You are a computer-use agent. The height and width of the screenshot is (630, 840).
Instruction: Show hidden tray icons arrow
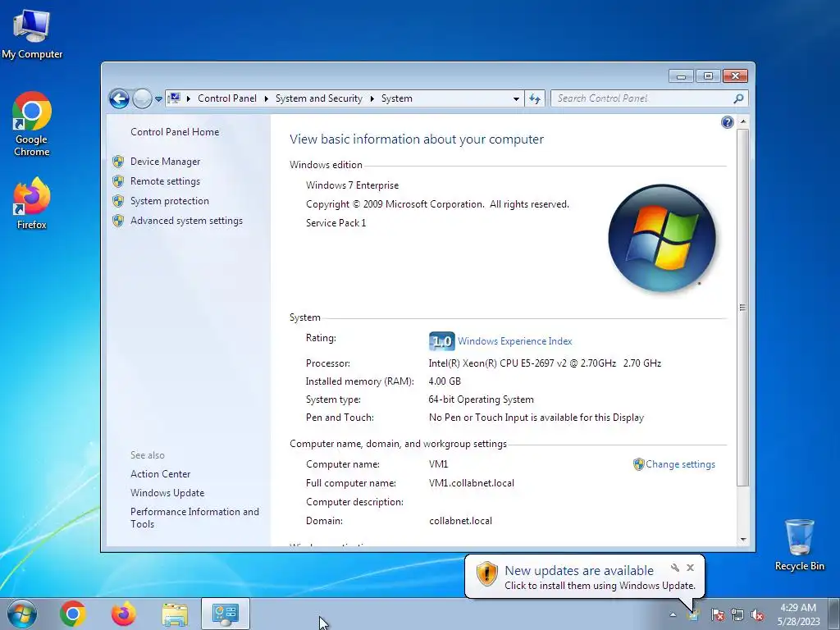(673, 614)
